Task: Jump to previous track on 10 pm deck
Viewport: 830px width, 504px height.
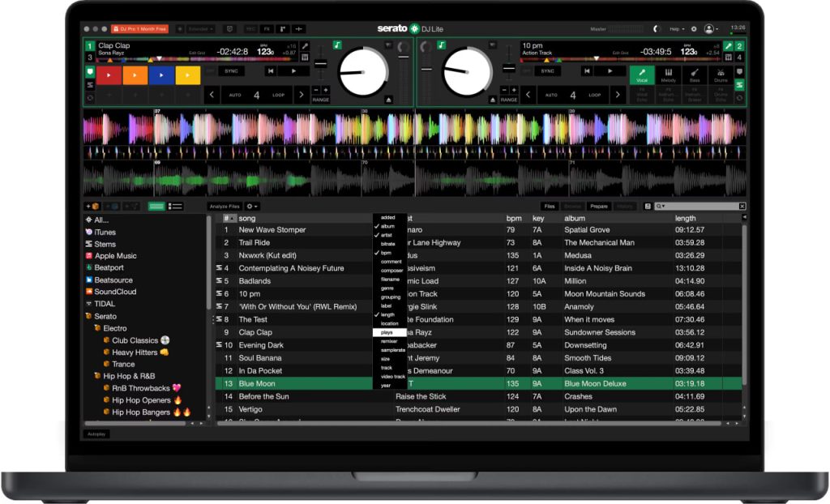Action: point(587,71)
